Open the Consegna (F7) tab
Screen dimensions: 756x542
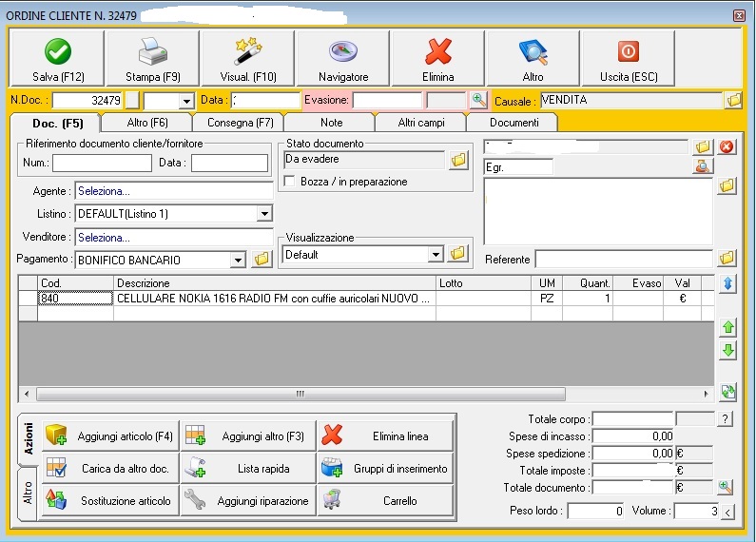(x=240, y=123)
